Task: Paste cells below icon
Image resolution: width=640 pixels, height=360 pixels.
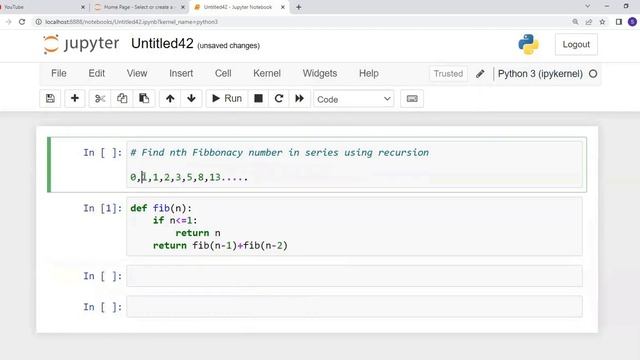Action: pyautogui.click(x=144, y=98)
